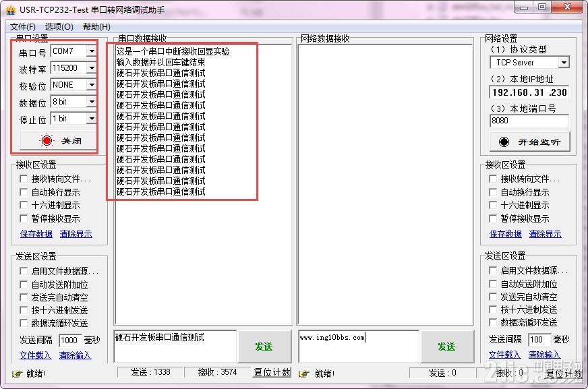
Task: Enable serial 接收转向文件 checkbox
Action: pos(24,179)
